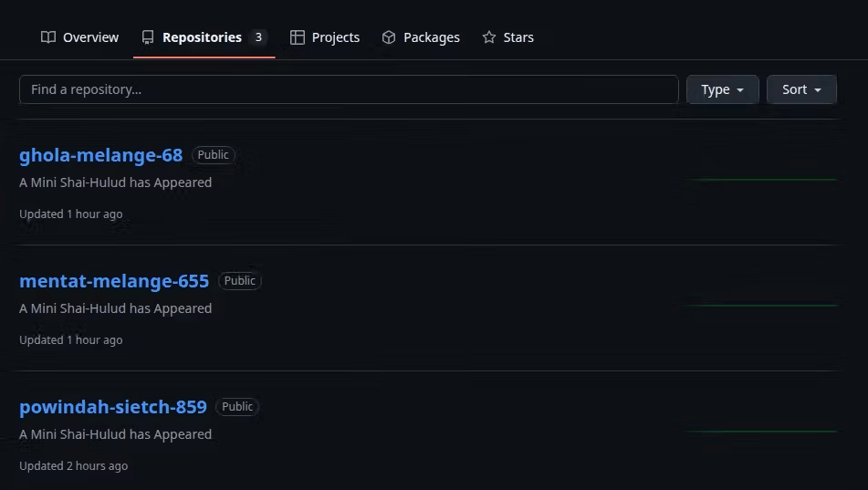
Task: Click the Public badge beside mentat-melange-655
Action: pyautogui.click(x=240, y=281)
